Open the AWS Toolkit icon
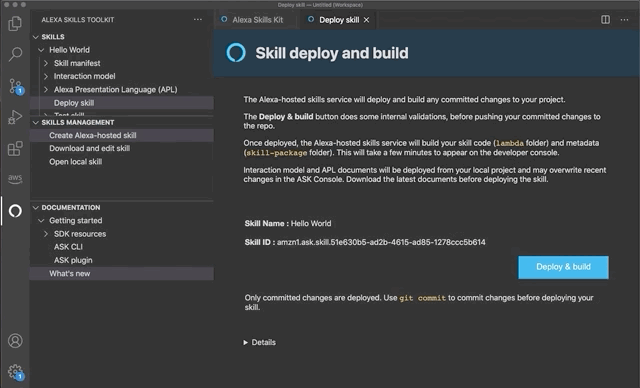The width and height of the screenshot is (640, 388). click(x=15, y=179)
